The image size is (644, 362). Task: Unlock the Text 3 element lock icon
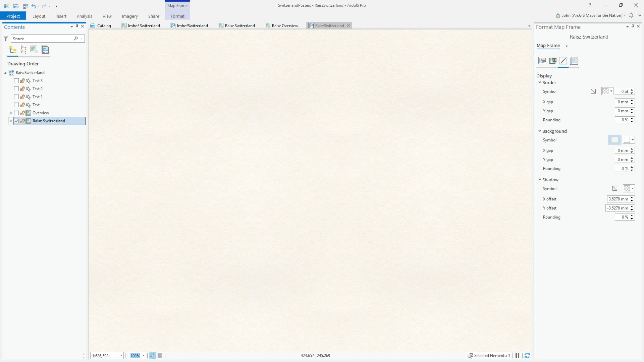tap(22, 81)
